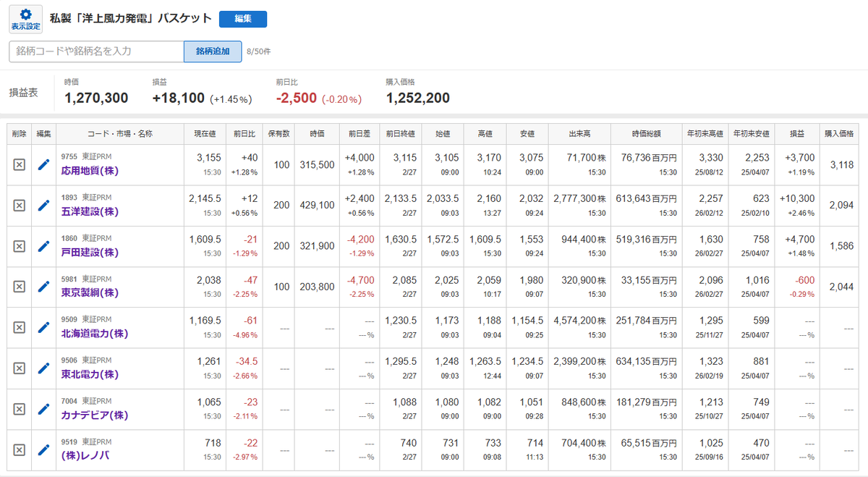The width and height of the screenshot is (868, 477).
Task: Click the 安値 column header
Action: point(527,134)
